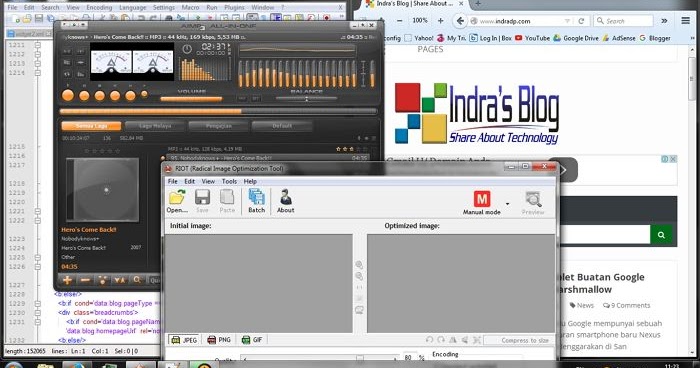700x368 pixels.
Task: Open the About icon in RIOT
Action: (286, 197)
